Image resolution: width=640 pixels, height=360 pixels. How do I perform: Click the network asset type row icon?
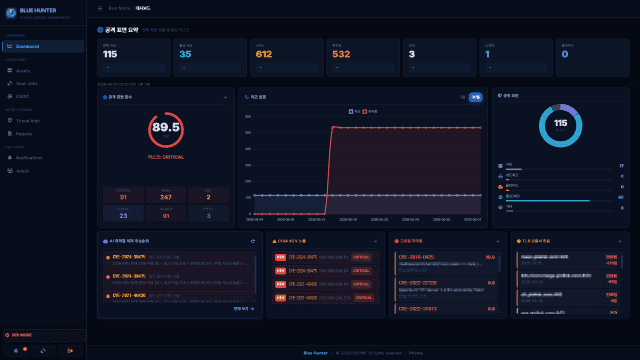click(500, 176)
